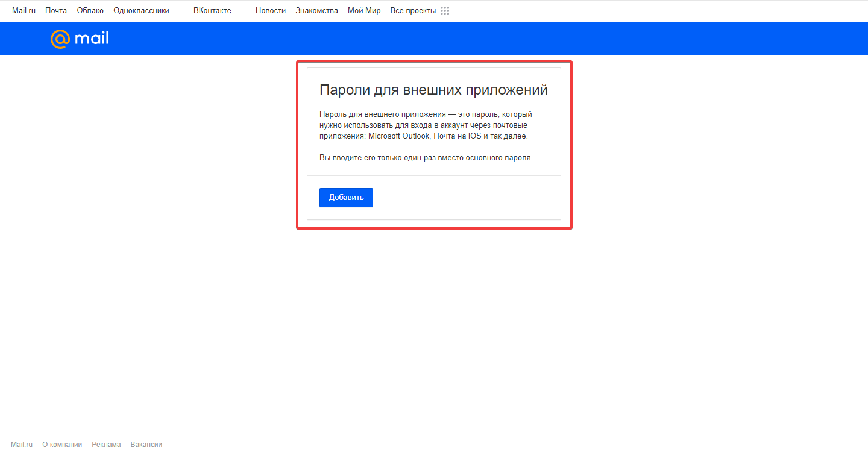Click the projects grid icon

coord(445,11)
